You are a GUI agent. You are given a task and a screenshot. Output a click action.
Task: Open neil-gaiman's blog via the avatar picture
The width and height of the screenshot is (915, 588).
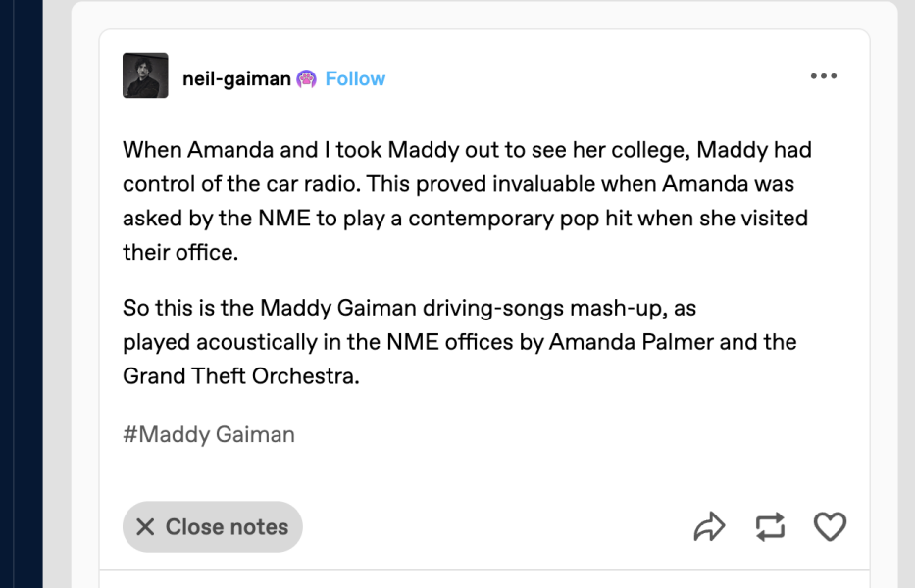(x=145, y=74)
